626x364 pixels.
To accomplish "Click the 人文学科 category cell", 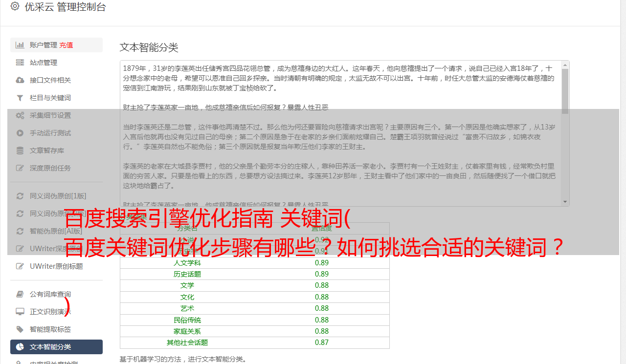I will pos(187,262).
